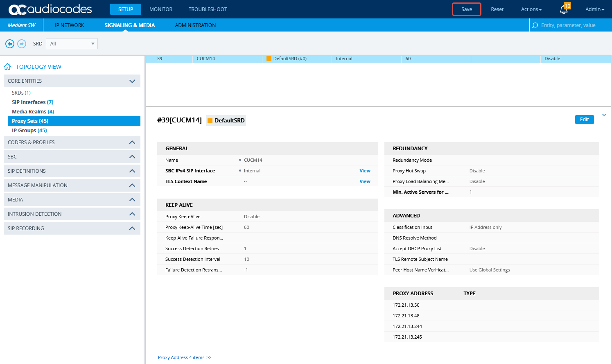Open the alarms bell notification icon

click(x=564, y=9)
